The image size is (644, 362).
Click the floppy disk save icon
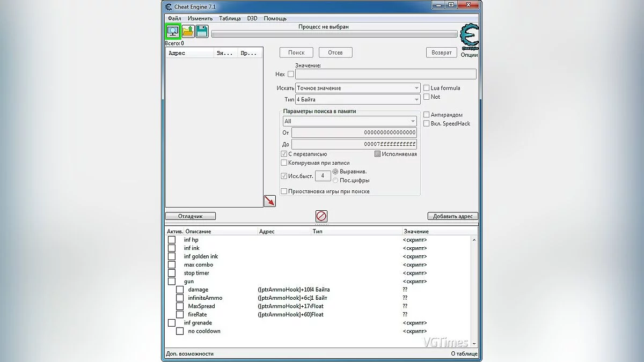[x=202, y=32]
